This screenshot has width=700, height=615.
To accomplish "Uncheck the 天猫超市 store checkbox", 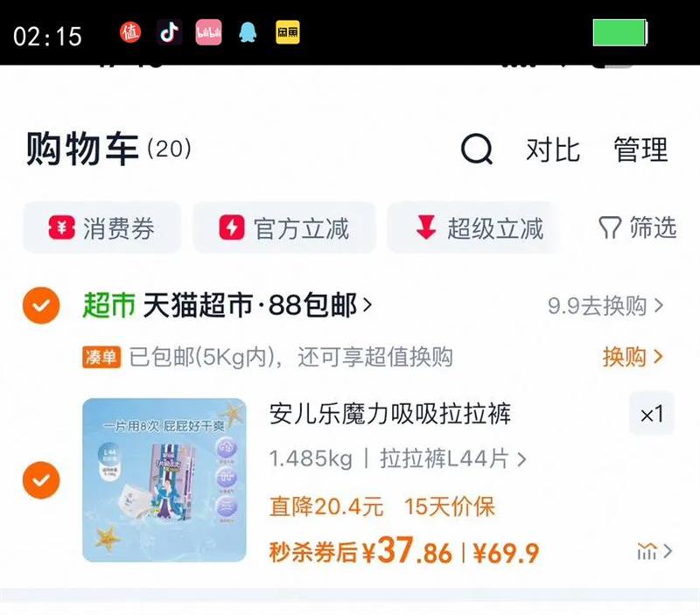I will [x=41, y=305].
